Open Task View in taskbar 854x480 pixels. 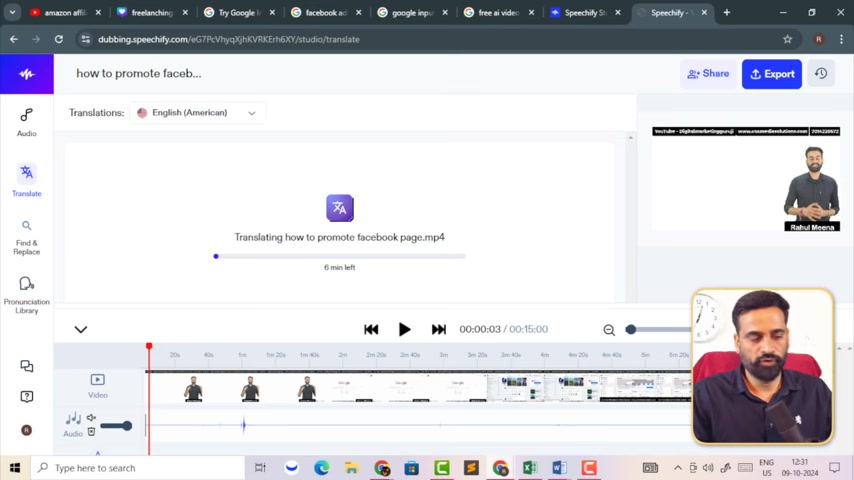tap(260, 467)
